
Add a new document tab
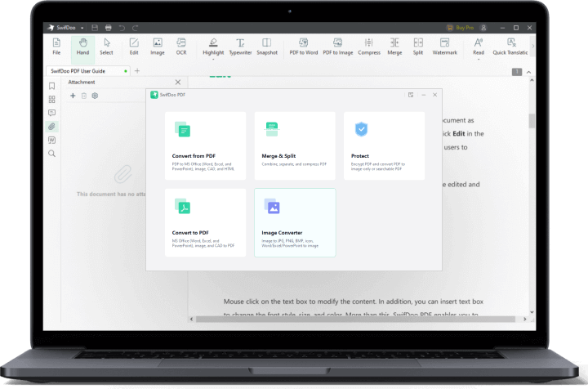137,71
